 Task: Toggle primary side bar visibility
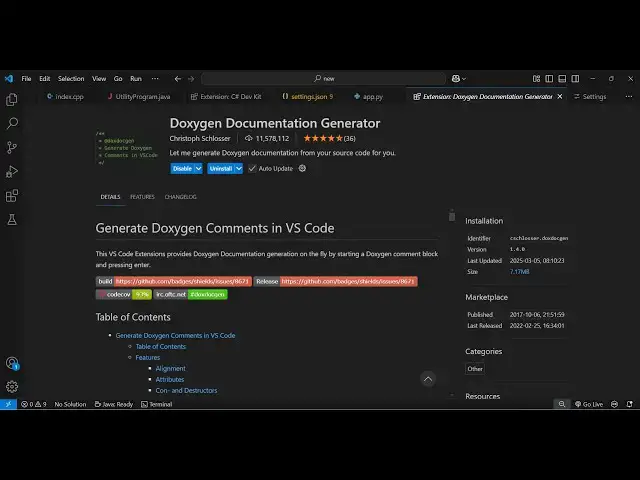tap(549, 78)
